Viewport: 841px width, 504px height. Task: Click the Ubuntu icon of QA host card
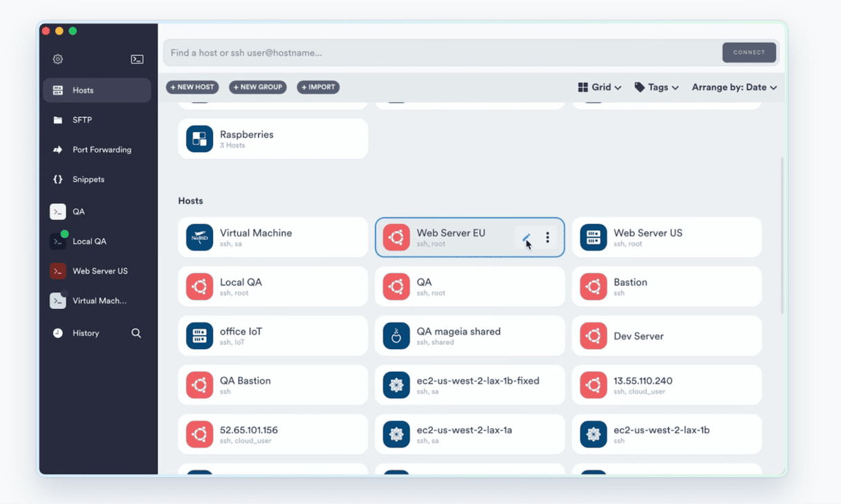point(396,286)
